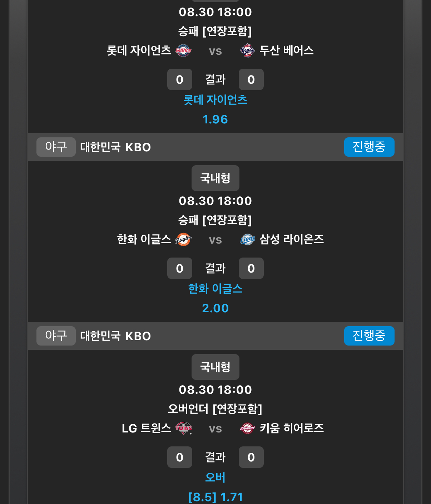Open the blue 롯데 자이언츠 pick link

click(x=215, y=100)
